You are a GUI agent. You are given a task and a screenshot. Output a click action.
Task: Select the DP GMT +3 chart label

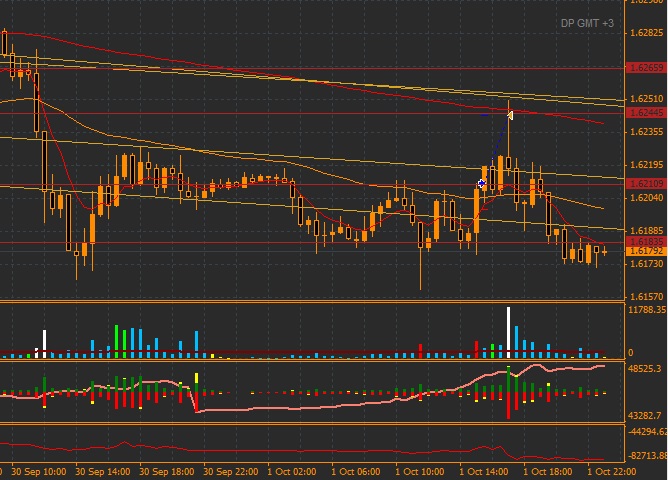coord(587,23)
